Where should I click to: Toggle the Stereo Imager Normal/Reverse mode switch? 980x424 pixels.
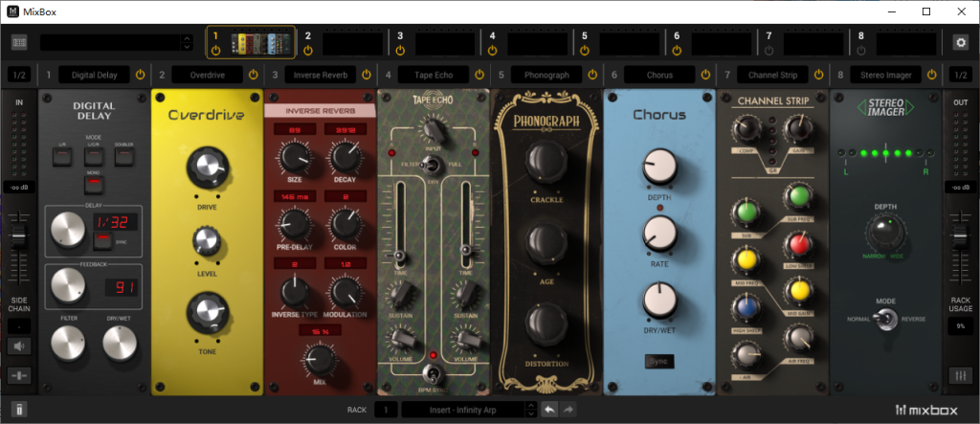coord(886,321)
